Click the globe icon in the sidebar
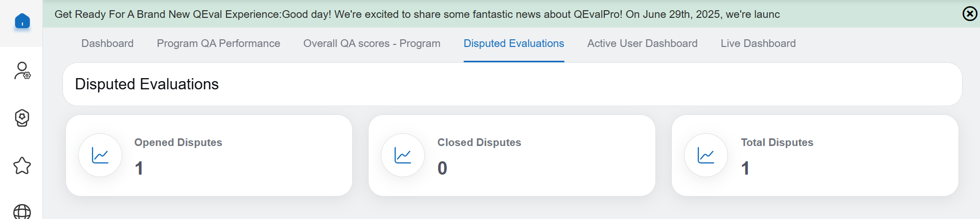 [x=22, y=211]
